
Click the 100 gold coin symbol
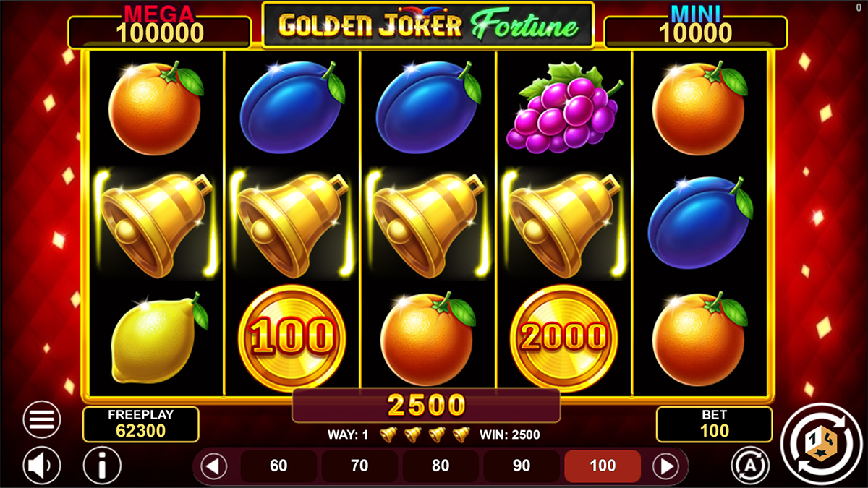pyautogui.click(x=292, y=338)
